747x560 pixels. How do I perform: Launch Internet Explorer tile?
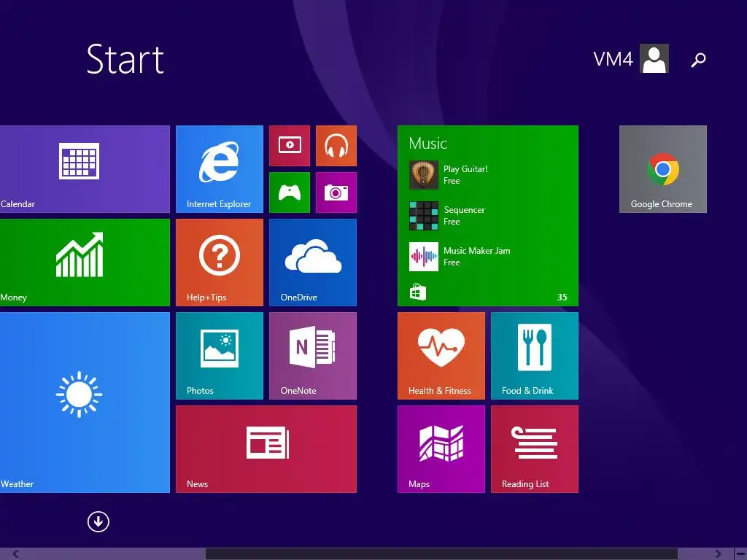coord(219,169)
